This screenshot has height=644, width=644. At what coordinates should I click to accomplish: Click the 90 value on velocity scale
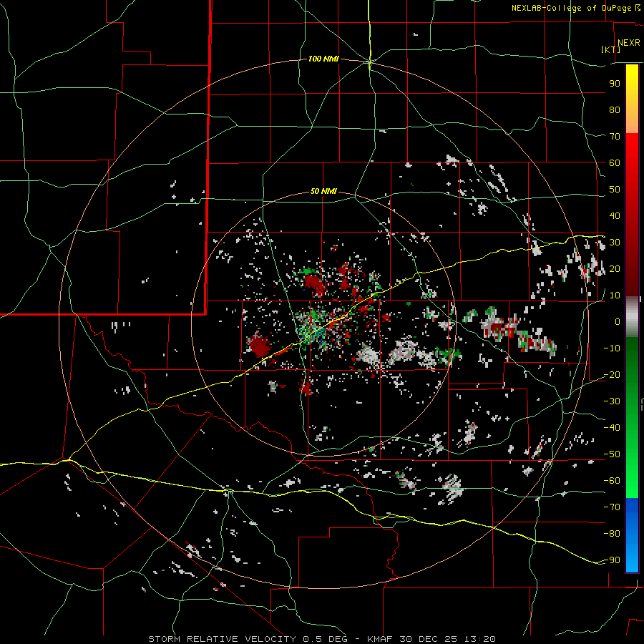[615, 84]
